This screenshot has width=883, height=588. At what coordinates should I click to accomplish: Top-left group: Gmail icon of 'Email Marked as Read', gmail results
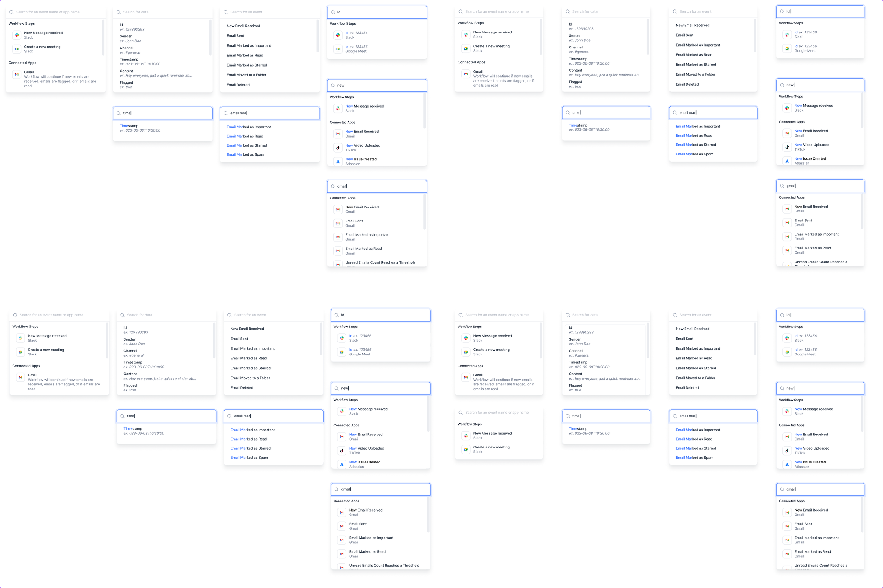pyautogui.click(x=338, y=251)
